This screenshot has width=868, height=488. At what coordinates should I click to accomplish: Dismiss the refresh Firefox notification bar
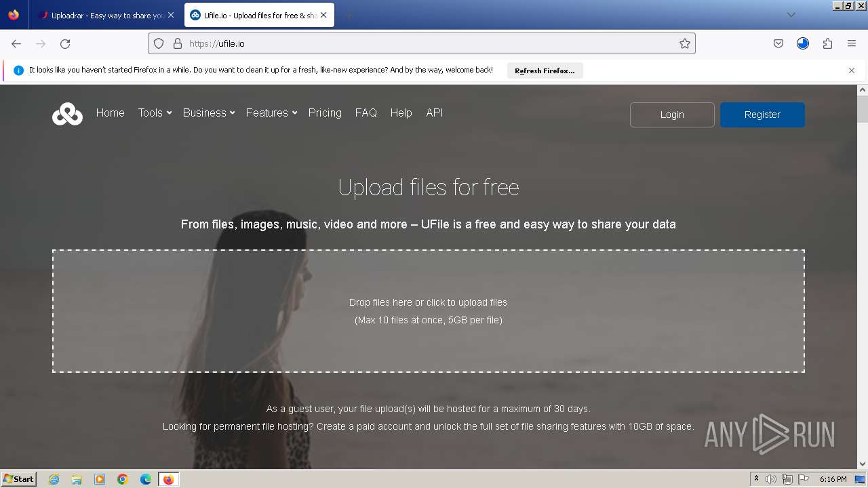[x=852, y=70]
